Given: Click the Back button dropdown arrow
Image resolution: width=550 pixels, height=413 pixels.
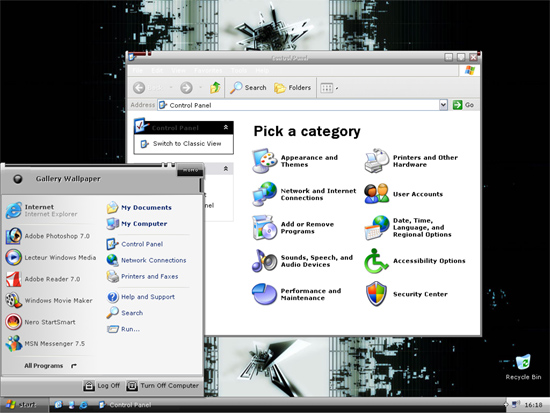Looking at the screenshot, I should click(x=171, y=88).
